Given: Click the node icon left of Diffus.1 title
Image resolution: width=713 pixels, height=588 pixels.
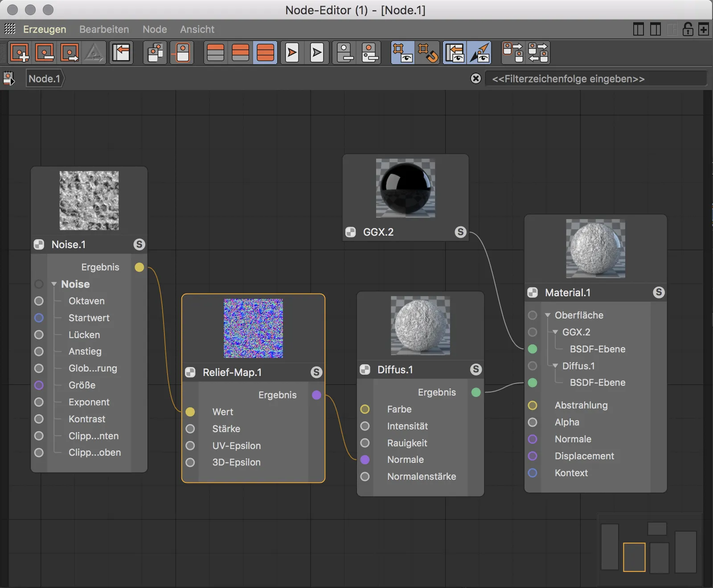Looking at the screenshot, I should tap(365, 370).
